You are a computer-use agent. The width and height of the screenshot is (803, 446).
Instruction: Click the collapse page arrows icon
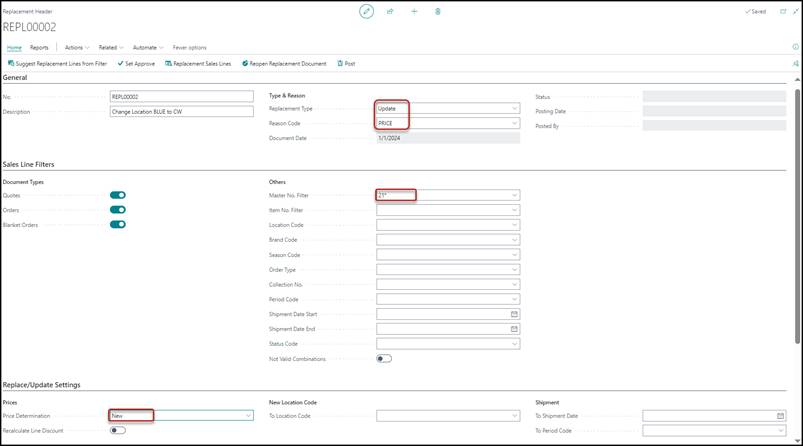pyautogui.click(x=795, y=11)
